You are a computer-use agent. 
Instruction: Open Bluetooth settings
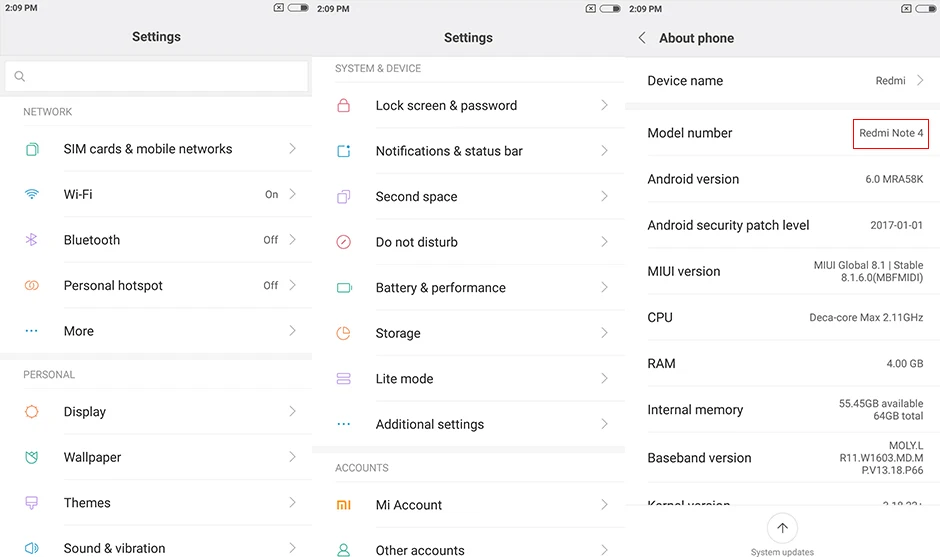tap(156, 240)
